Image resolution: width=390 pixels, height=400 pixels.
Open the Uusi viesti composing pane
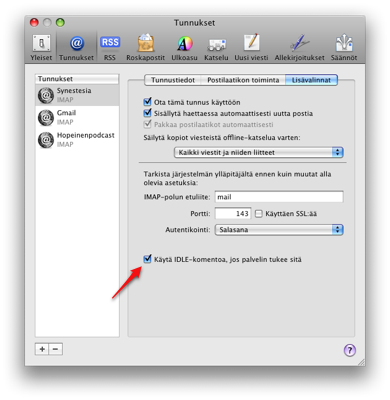pos(251,47)
